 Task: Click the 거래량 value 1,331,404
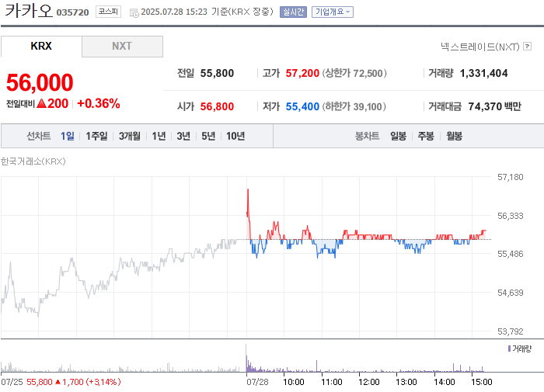point(483,73)
